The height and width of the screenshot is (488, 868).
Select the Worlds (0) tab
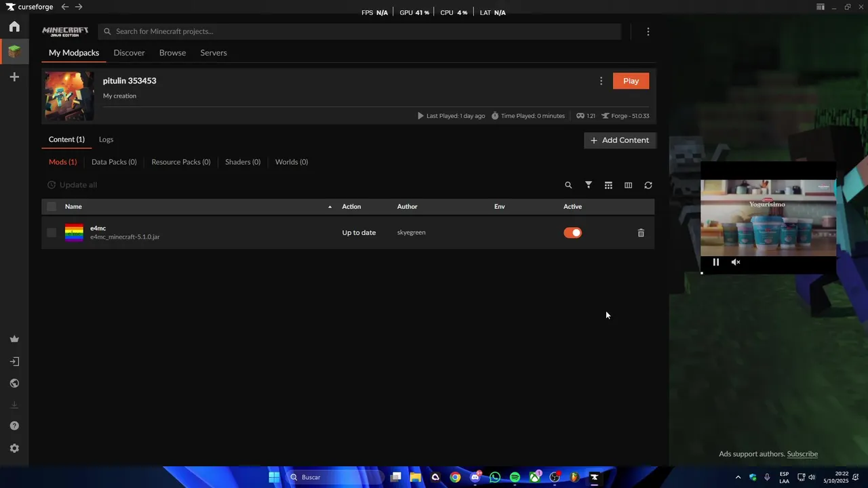(x=292, y=162)
